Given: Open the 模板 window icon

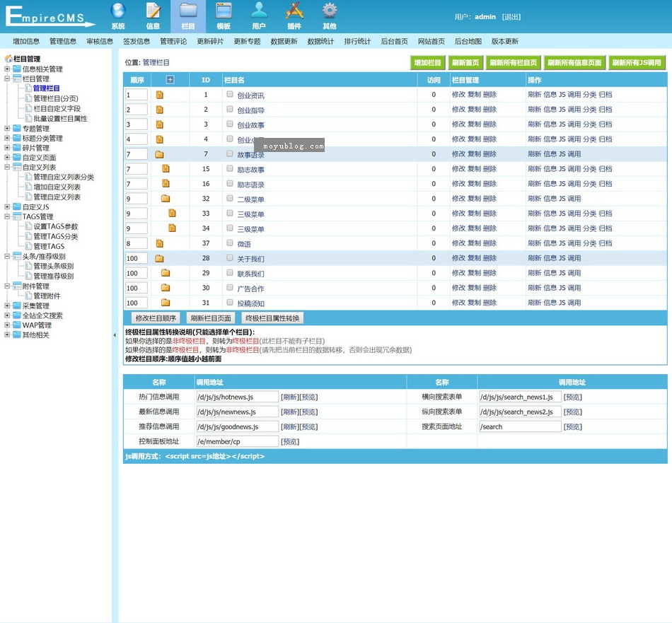Looking at the screenshot, I should 224,11.
